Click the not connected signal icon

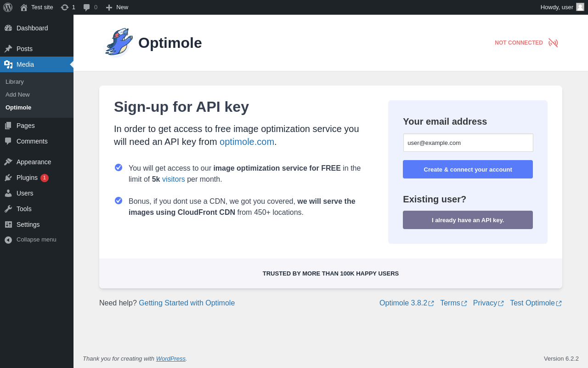553,43
